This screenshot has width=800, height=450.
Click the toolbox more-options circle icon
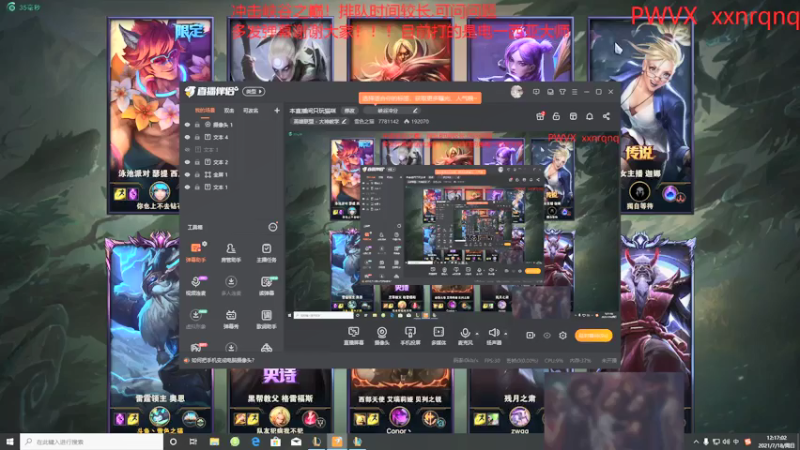tap(273, 227)
